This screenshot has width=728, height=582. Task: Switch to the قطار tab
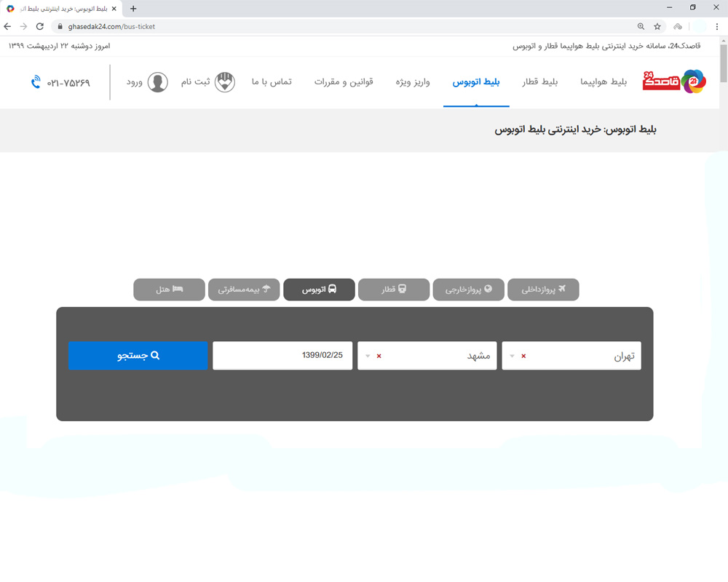click(394, 290)
